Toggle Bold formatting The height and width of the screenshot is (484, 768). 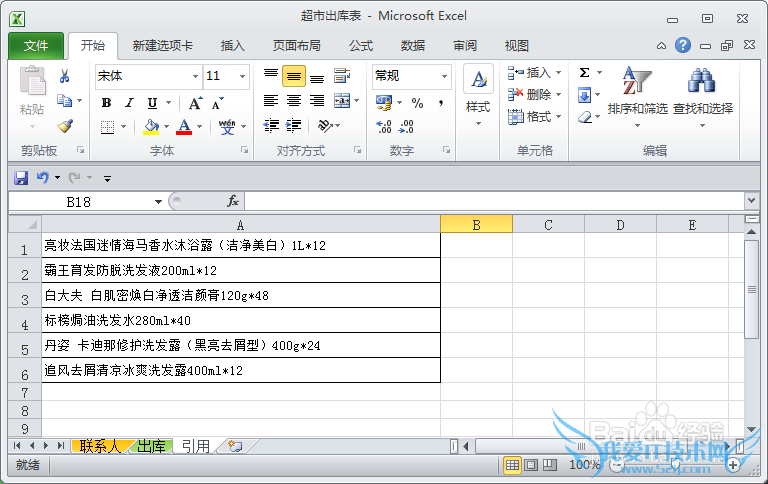106,103
